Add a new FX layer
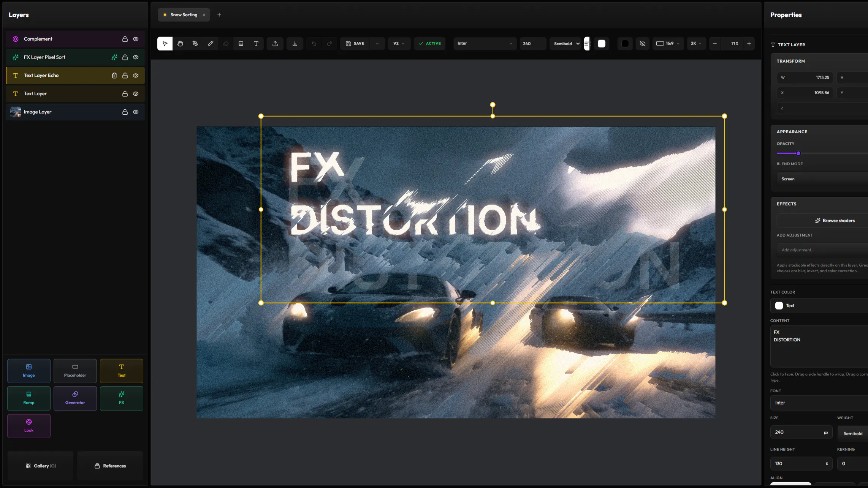Image resolution: width=868 pixels, height=488 pixels. point(122,398)
